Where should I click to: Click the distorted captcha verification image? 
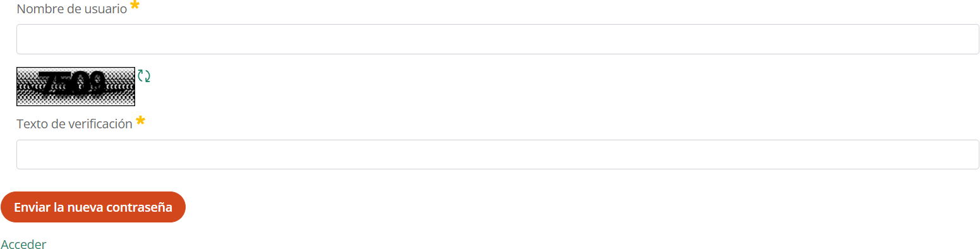[x=76, y=86]
